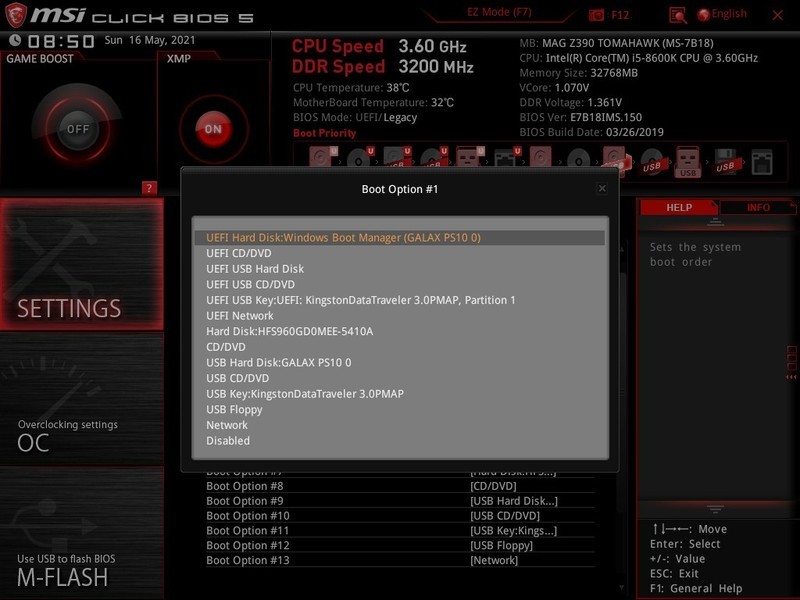Select the USB drive icon in Boot Priority bar
Viewport: 800px width, 600px height.
[x=686, y=160]
